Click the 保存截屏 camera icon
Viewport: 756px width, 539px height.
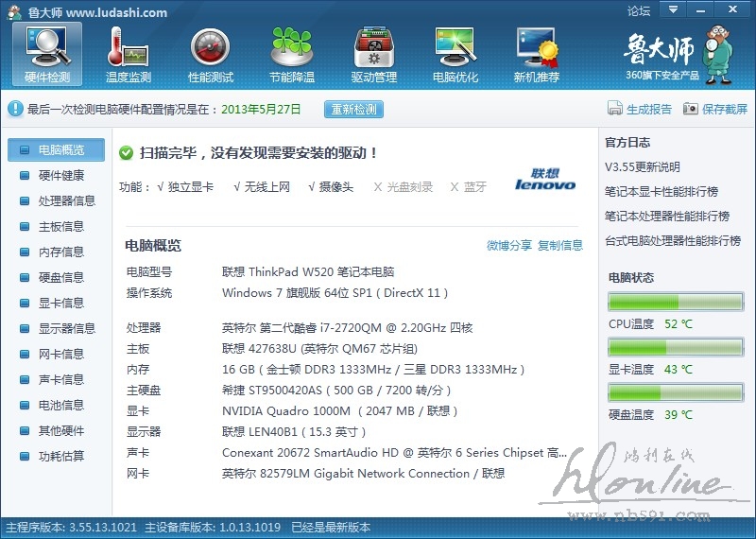(691, 109)
